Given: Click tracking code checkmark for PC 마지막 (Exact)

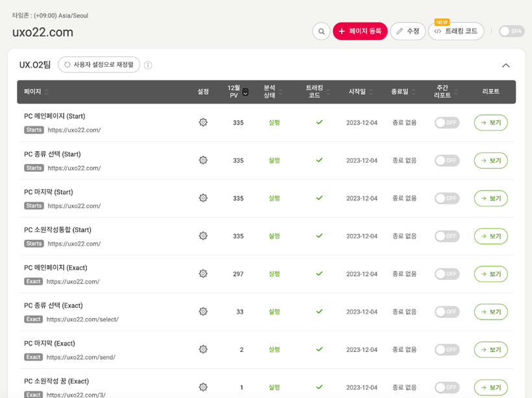Looking at the screenshot, I should pyautogui.click(x=319, y=349).
